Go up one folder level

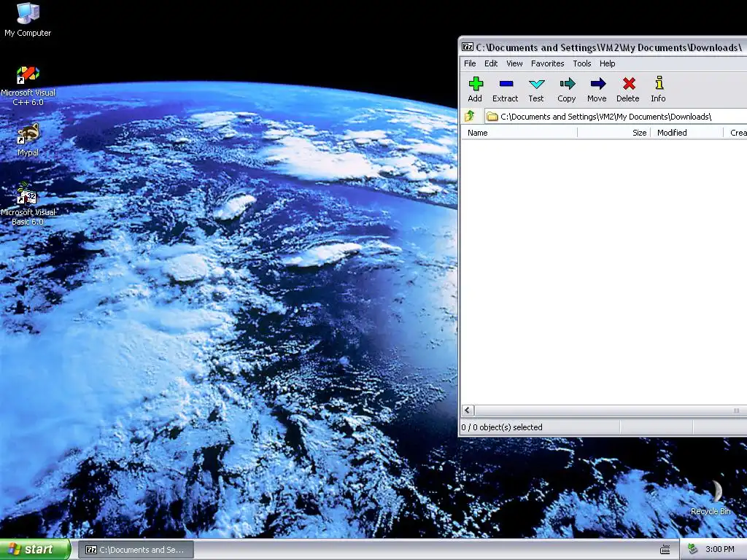click(470, 116)
